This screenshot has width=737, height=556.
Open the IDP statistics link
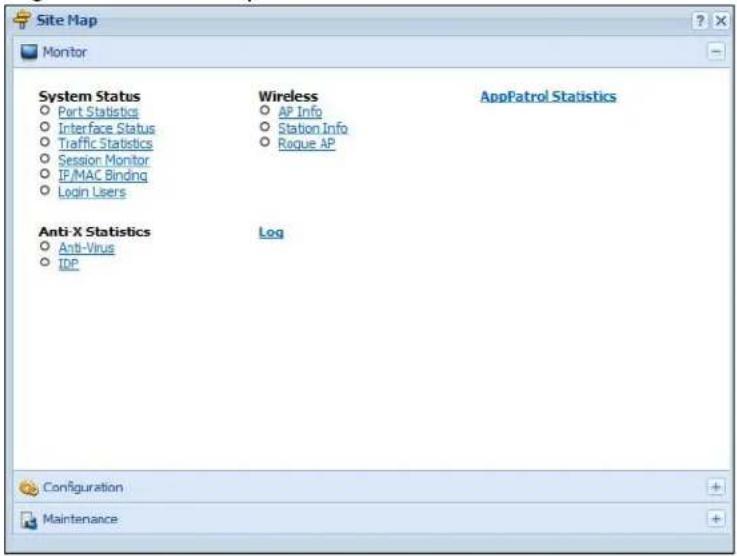[x=69, y=264]
